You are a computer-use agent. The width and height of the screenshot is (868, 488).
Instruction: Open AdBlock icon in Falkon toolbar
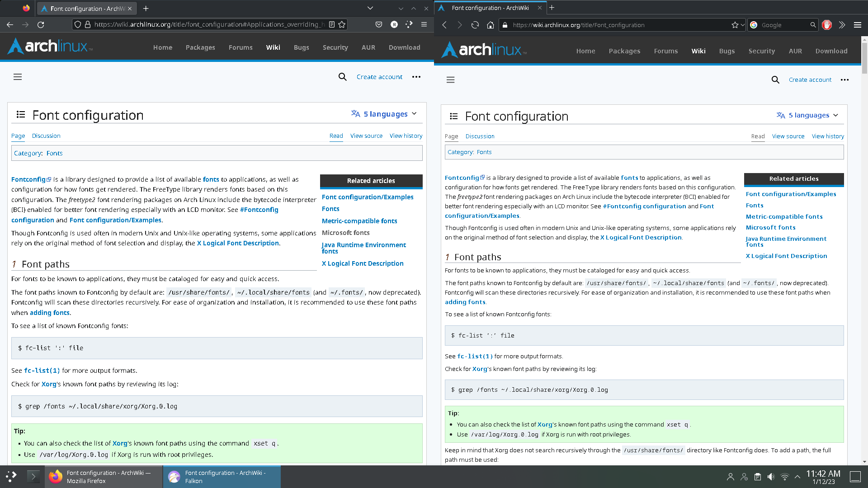click(827, 25)
